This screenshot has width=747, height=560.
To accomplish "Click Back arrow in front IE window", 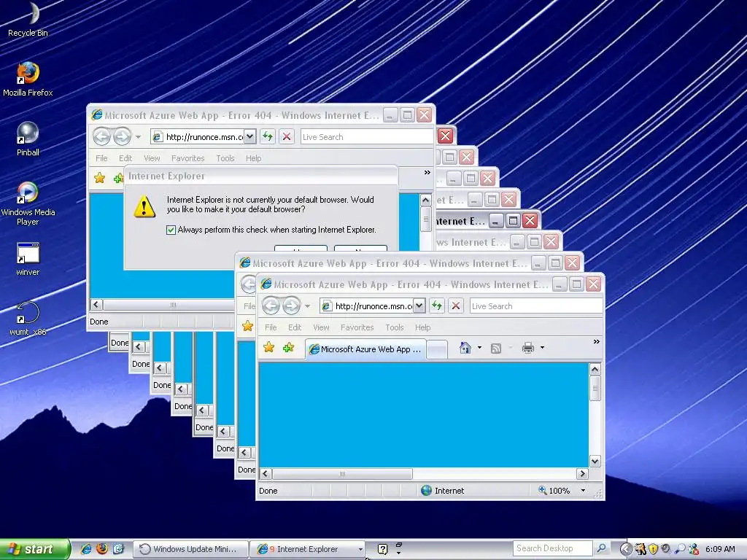I will click(271, 306).
